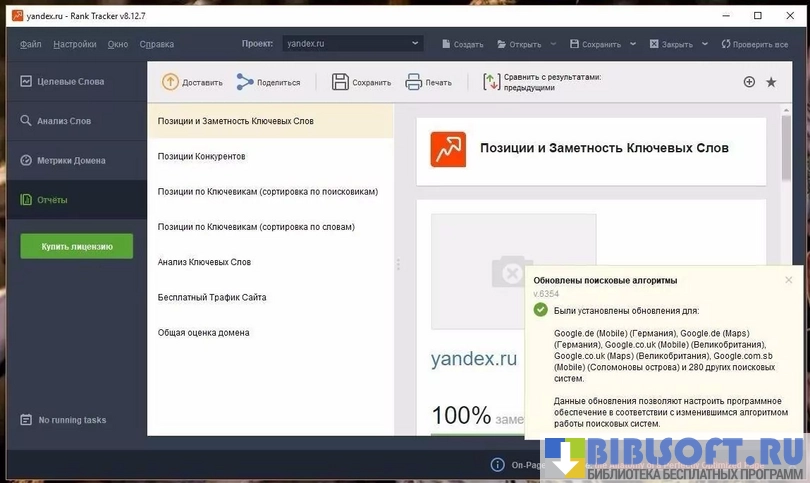Click the info icon in the bottom bar

point(497,465)
